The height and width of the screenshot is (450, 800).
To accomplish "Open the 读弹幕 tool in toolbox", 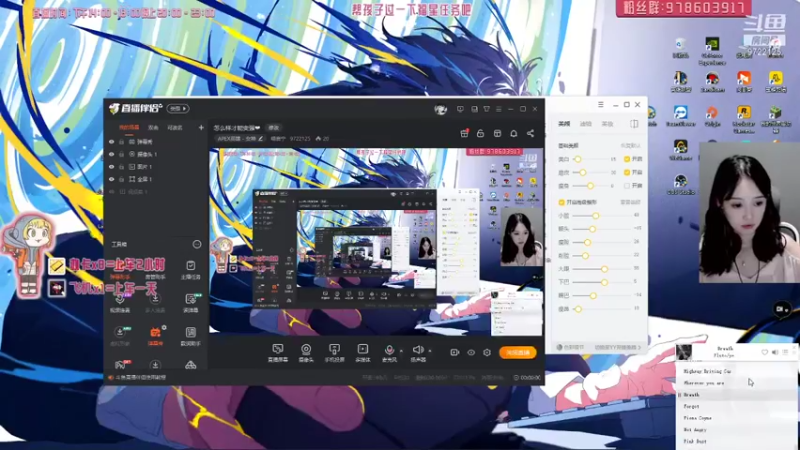I will coord(190,303).
